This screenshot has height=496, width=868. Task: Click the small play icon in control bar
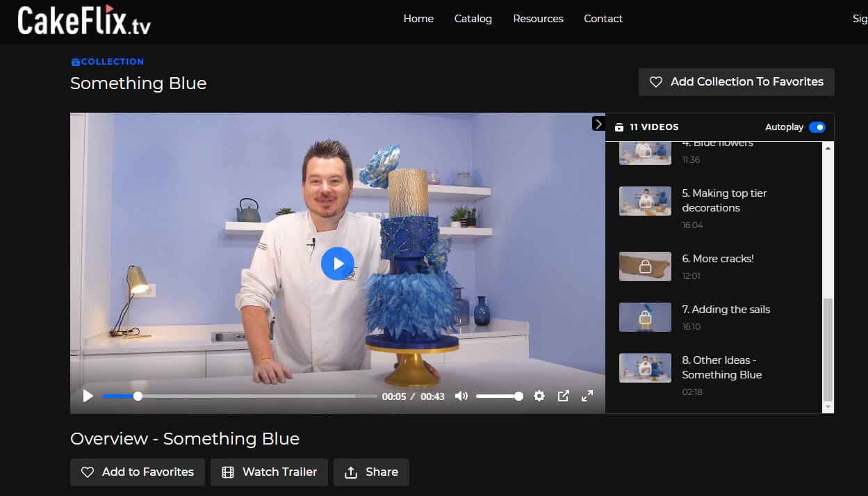88,396
